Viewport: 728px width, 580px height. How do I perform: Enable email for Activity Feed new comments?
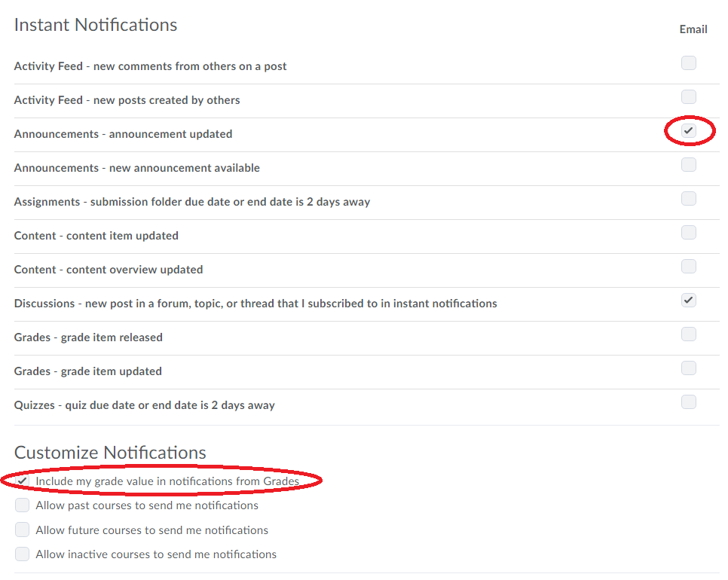pos(689,63)
